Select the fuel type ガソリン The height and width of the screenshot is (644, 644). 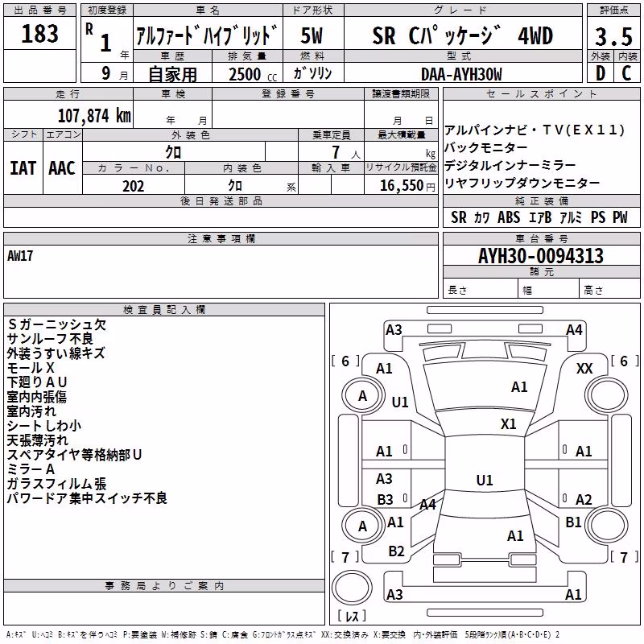coord(312,73)
